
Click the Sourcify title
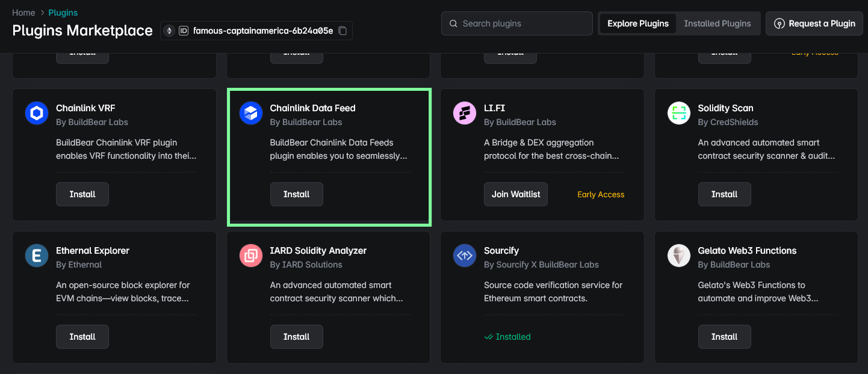pyautogui.click(x=501, y=251)
